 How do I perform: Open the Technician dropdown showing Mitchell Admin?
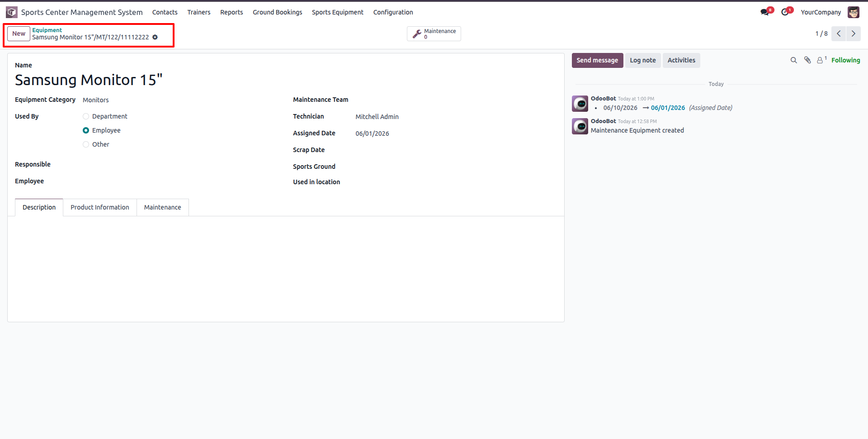pos(456,117)
